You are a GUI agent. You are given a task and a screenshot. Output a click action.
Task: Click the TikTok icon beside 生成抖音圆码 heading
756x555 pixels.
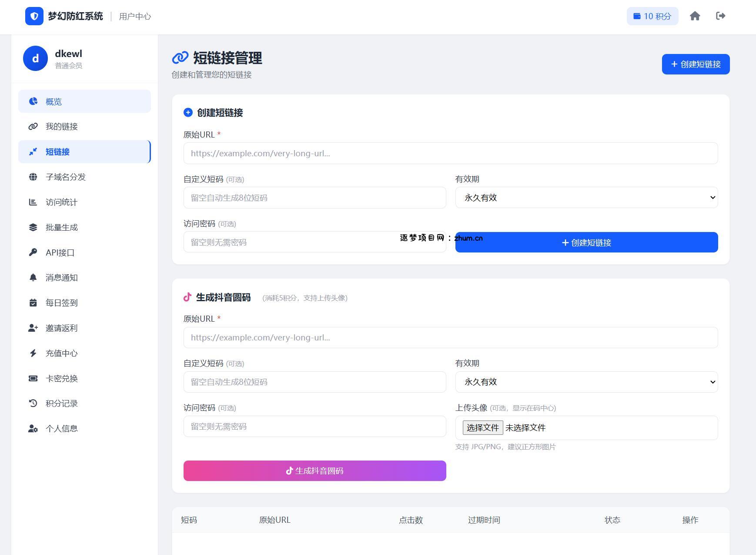(187, 297)
